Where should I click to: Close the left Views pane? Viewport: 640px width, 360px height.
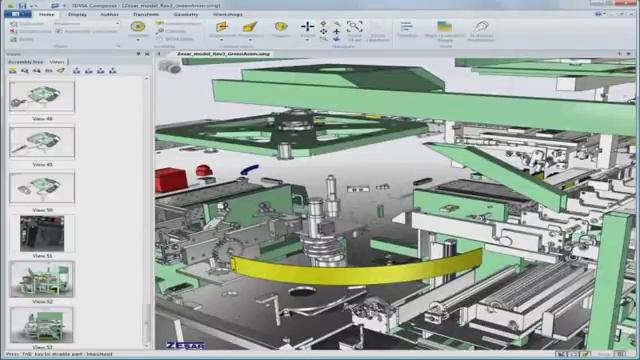[x=147, y=54]
